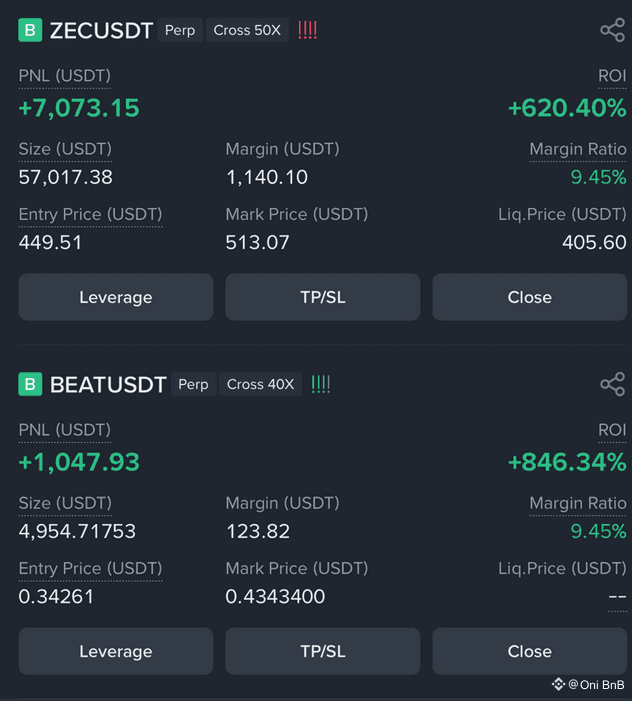This screenshot has width=632, height=701.
Task: Tap the Cross 50X tag on ZECUSDT
Action: click(247, 30)
